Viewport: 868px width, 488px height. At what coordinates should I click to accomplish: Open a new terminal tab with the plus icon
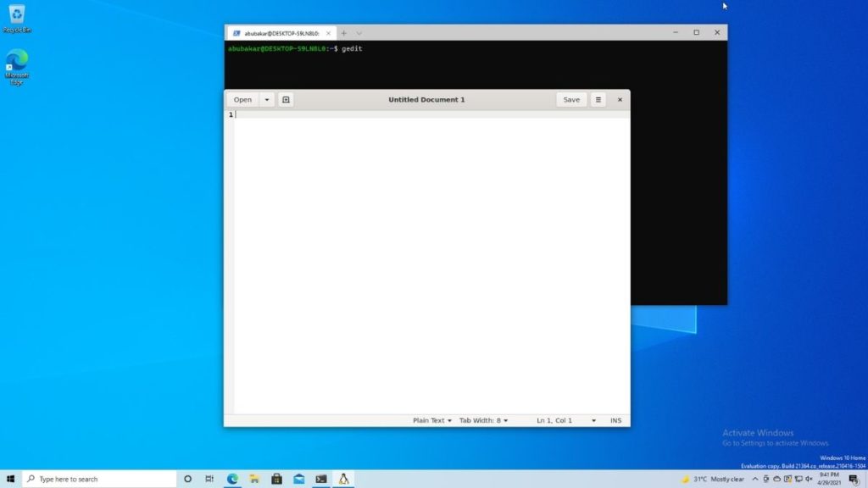click(342, 33)
